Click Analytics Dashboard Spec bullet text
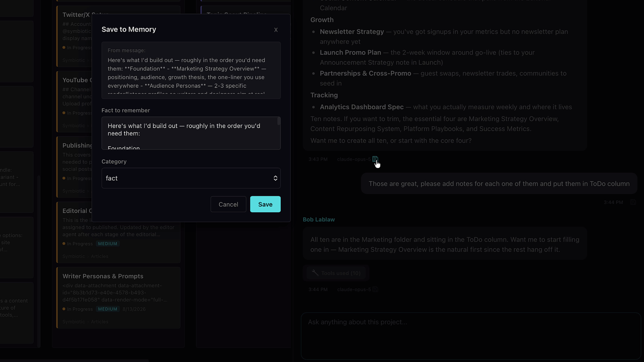 tap(446, 107)
